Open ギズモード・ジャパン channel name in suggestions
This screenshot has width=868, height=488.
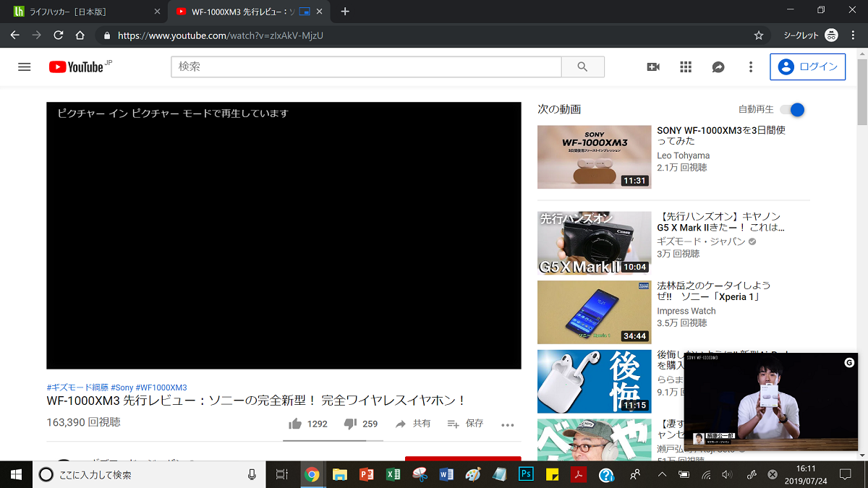[701, 241]
